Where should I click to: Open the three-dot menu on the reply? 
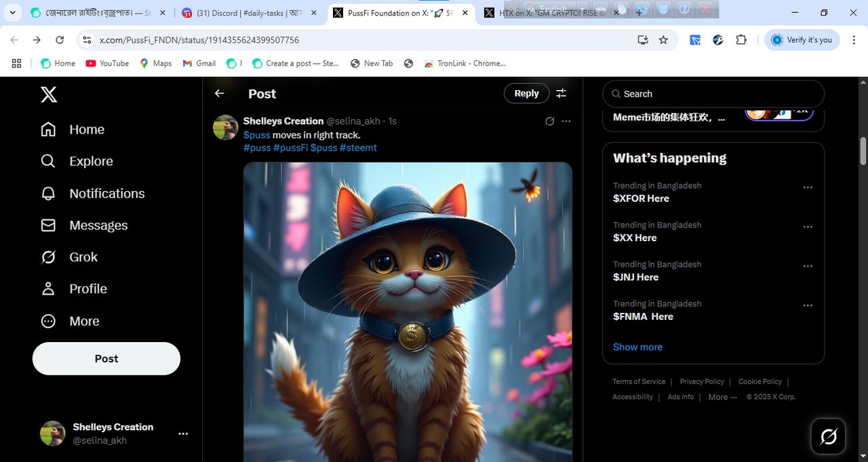pyautogui.click(x=566, y=121)
